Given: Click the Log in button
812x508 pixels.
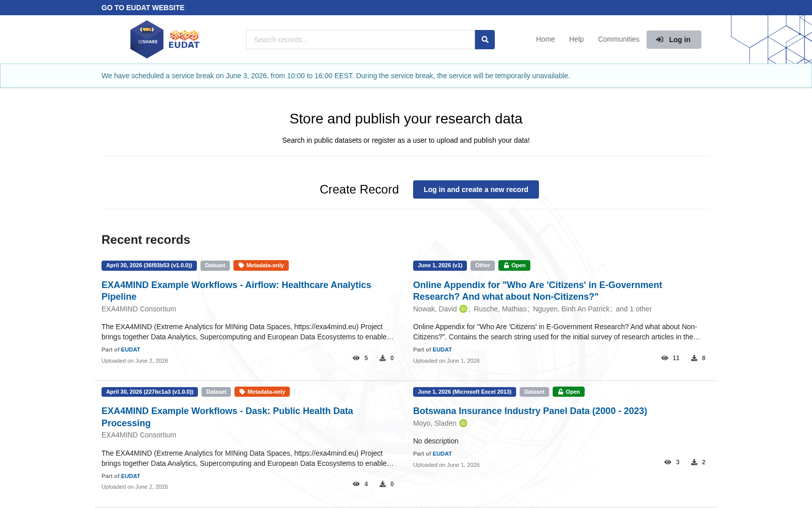Looking at the screenshot, I should (673, 40).
